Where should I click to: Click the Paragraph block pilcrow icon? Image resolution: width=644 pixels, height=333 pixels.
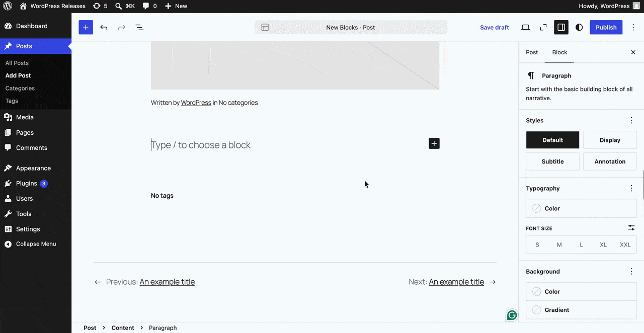pos(531,75)
